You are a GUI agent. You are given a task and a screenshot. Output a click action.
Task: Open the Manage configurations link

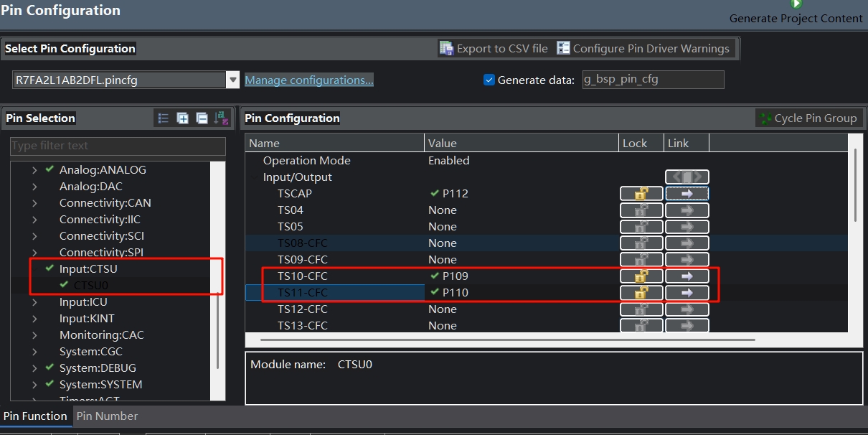click(x=309, y=80)
